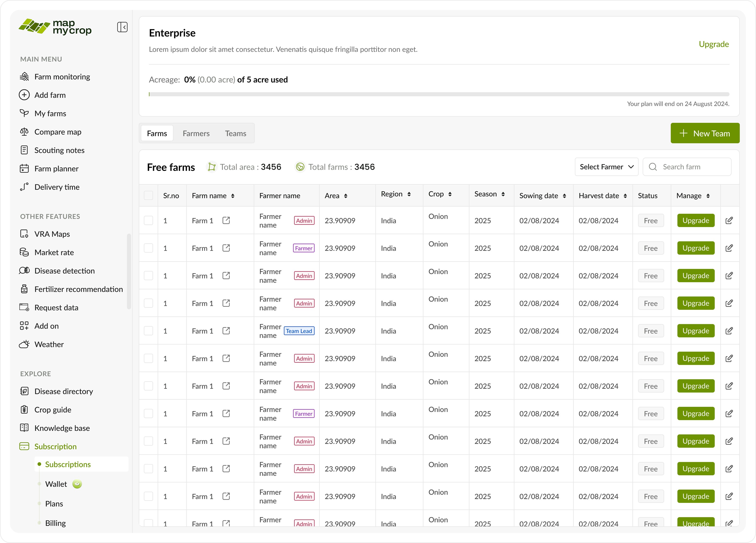Click Upgrade link in Enterprise card
Viewport: 756px width, 543px height.
coord(713,44)
